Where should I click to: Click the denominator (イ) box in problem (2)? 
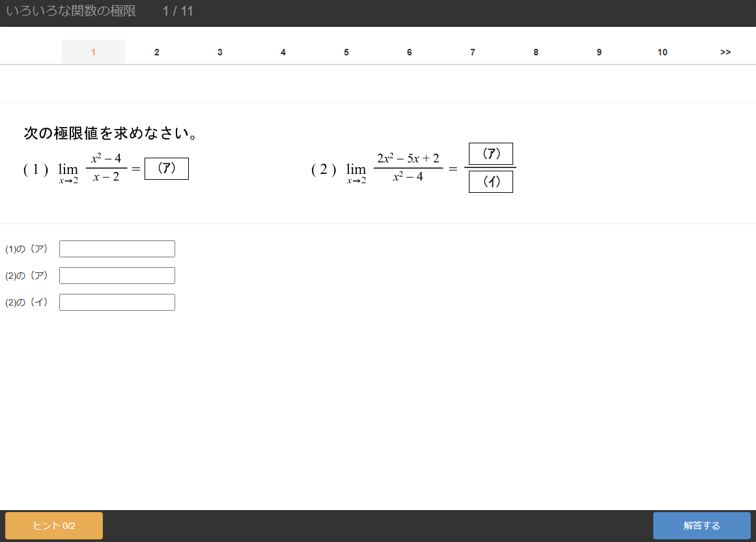tap(491, 182)
